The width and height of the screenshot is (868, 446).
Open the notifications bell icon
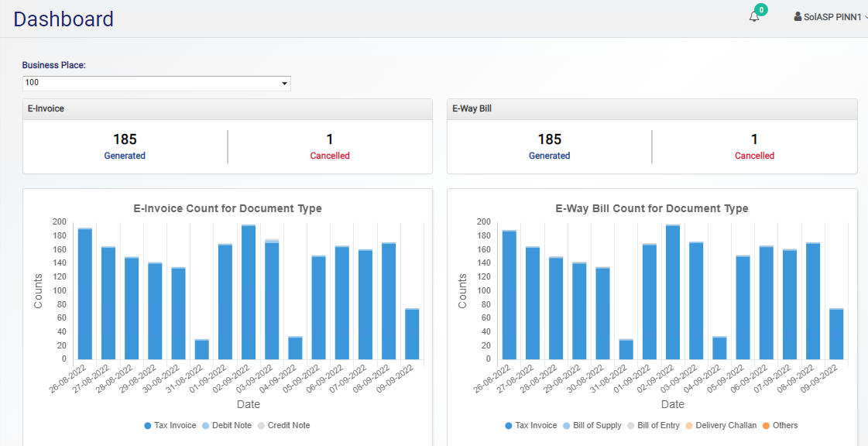tap(753, 17)
